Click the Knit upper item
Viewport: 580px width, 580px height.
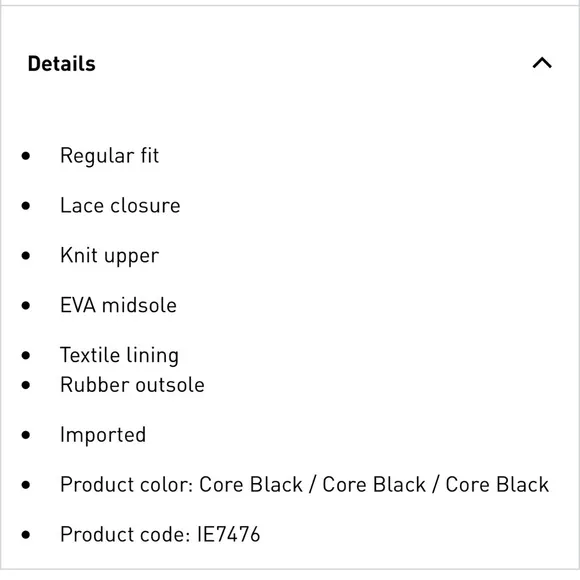(x=109, y=256)
